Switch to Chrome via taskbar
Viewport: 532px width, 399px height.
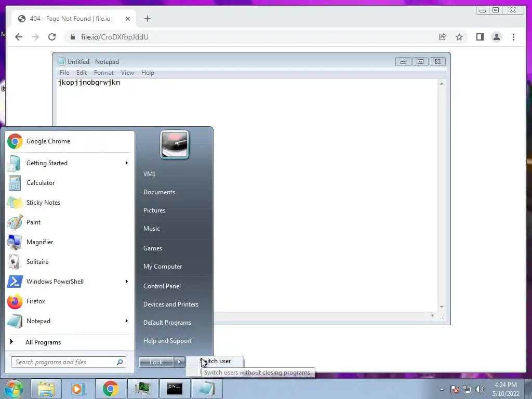point(110,389)
